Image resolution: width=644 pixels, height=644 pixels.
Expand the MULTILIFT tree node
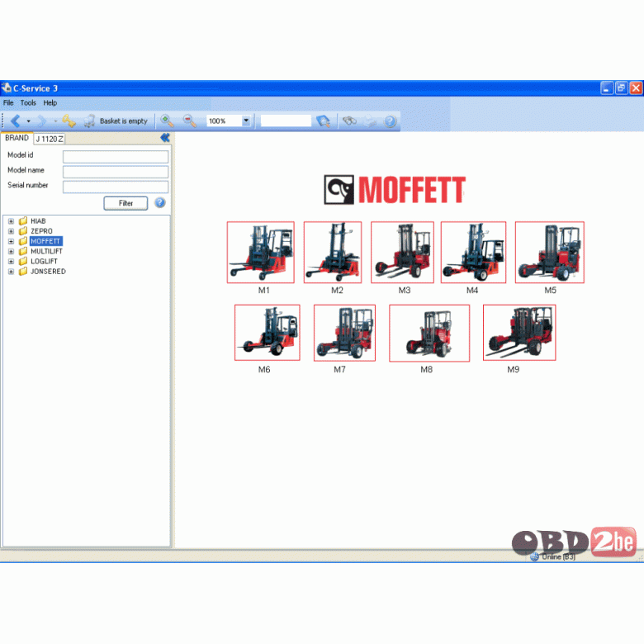point(11,251)
